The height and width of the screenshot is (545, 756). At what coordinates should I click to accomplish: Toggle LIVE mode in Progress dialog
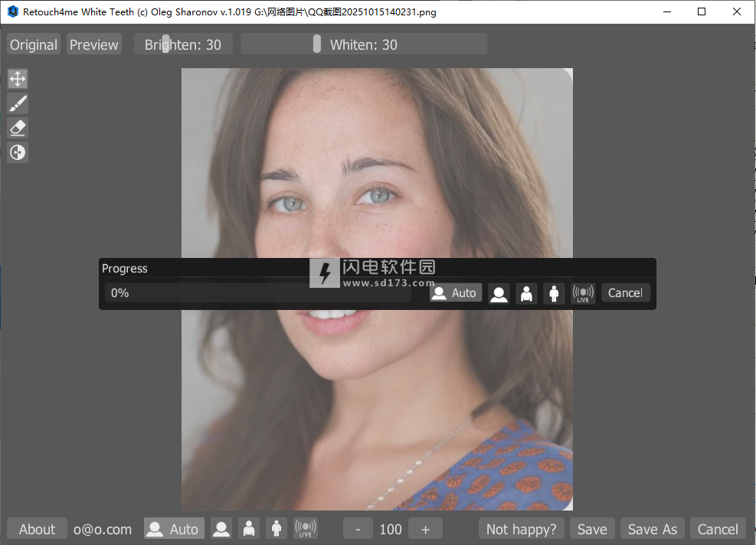pyautogui.click(x=583, y=293)
